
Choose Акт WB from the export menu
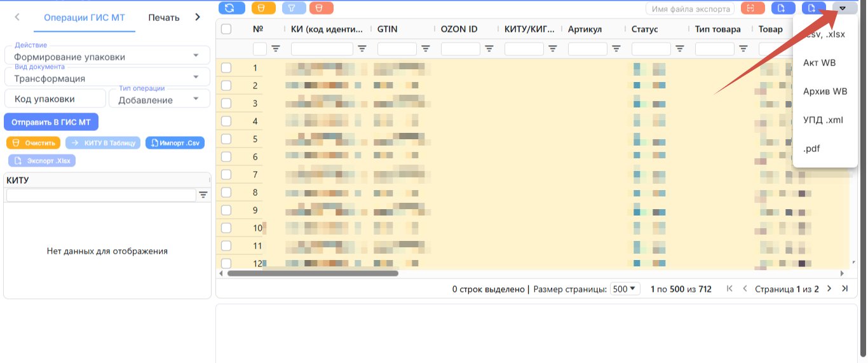point(820,63)
